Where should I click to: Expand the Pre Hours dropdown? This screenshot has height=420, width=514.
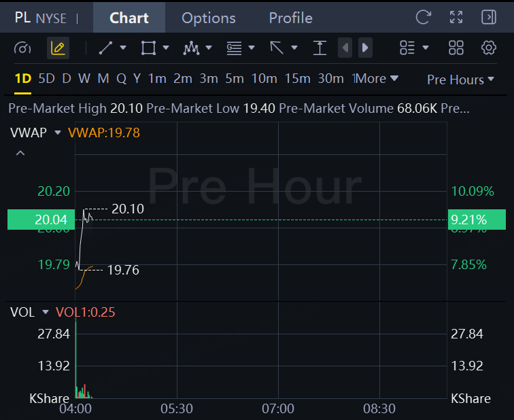click(460, 80)
